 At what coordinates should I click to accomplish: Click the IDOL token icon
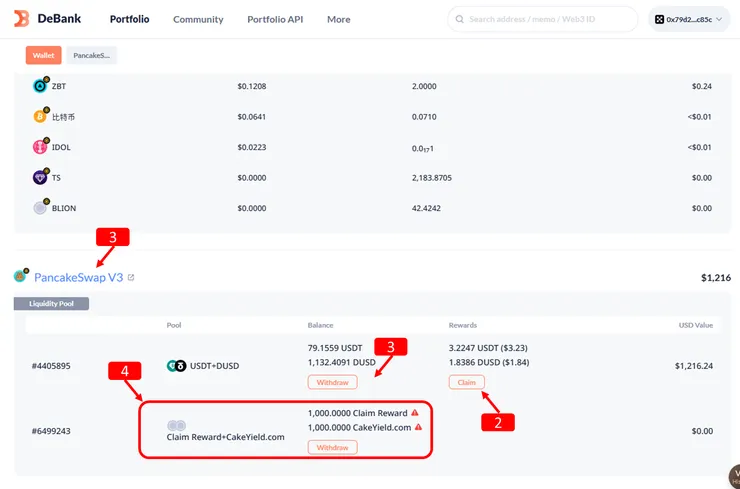[x=40, y=147]
